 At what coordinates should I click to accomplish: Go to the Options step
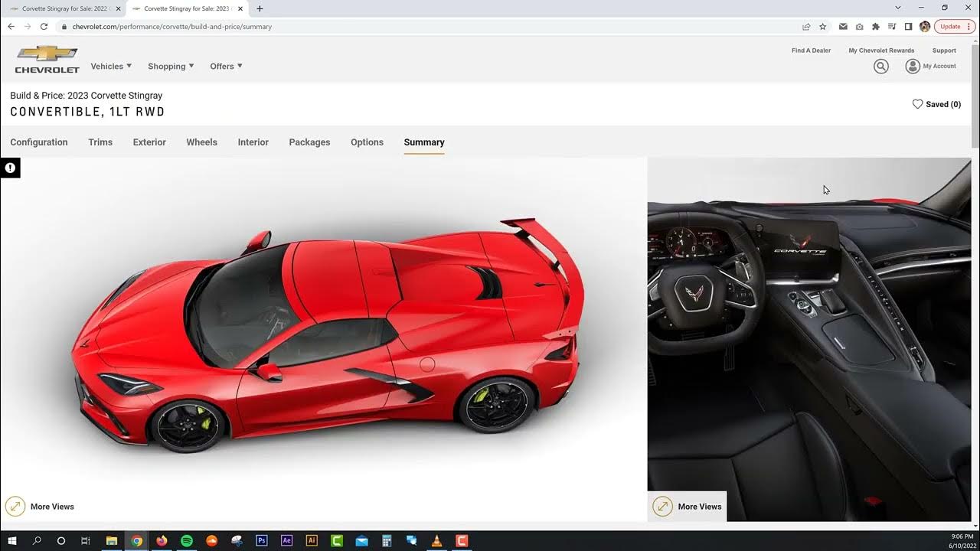point(367,142)
